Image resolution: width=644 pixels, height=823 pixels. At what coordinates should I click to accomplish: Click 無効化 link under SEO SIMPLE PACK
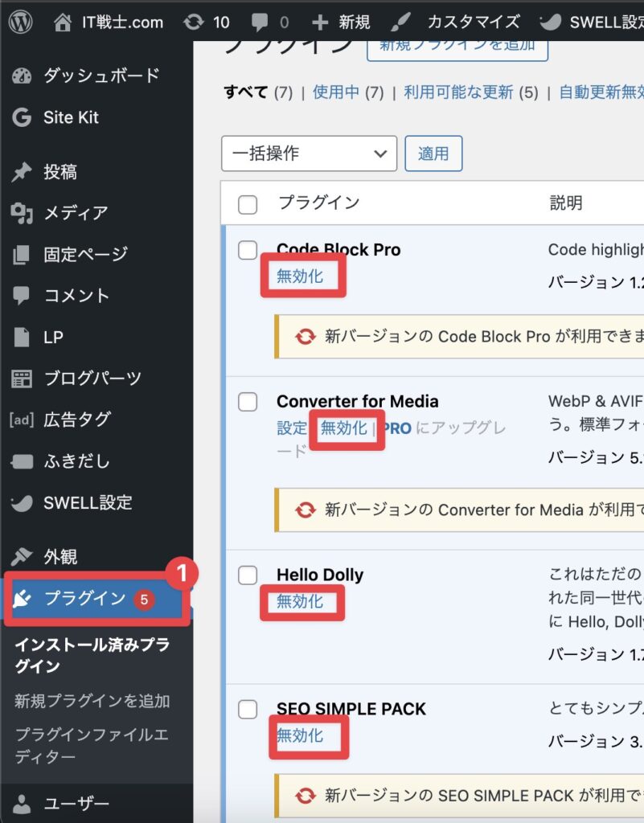(x=300, y=735)
